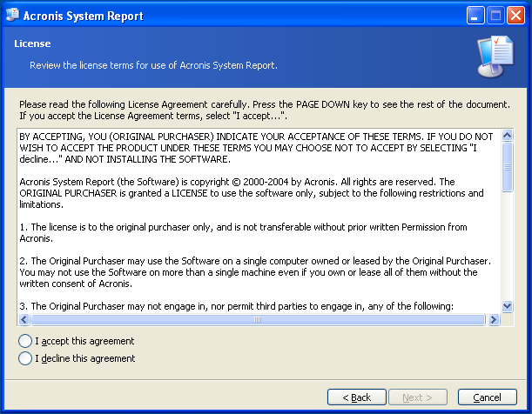Click the Acronis title bar application icon

[x=13, y=16]
